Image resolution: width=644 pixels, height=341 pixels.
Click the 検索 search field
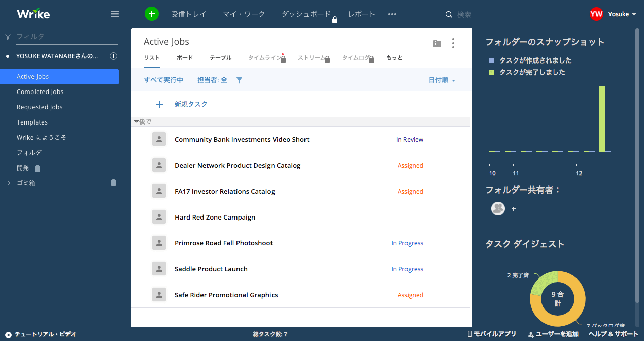click(515, 15)
